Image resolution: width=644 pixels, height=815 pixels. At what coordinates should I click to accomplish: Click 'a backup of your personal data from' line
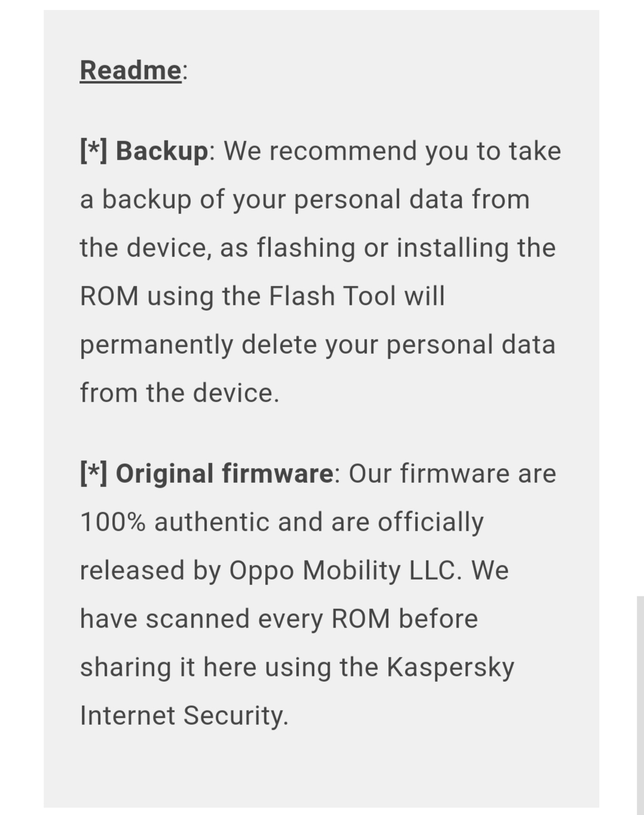tap(305, 200)
